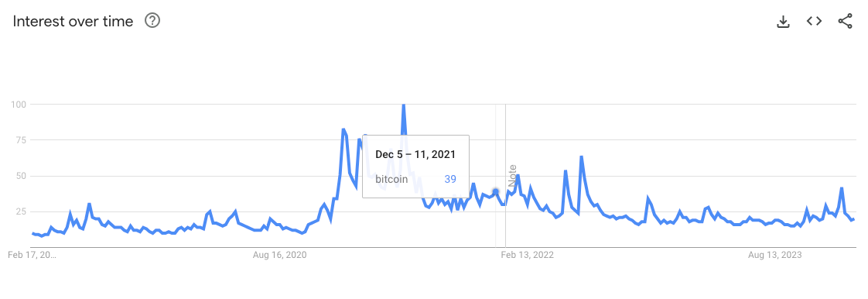Click the truncated Feb 17 axis label
Viewport: 868px width, 299px height.
[x=32, y=255]
